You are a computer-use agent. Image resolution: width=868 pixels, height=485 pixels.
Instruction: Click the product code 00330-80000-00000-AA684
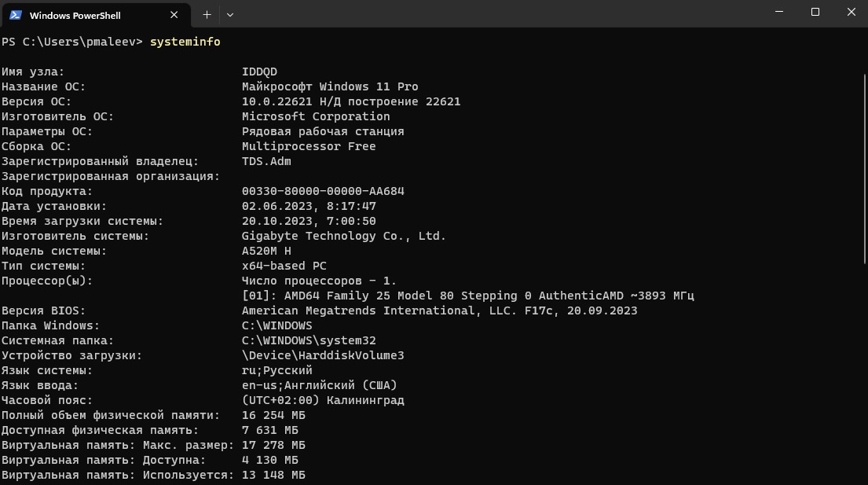pos(323,191)
